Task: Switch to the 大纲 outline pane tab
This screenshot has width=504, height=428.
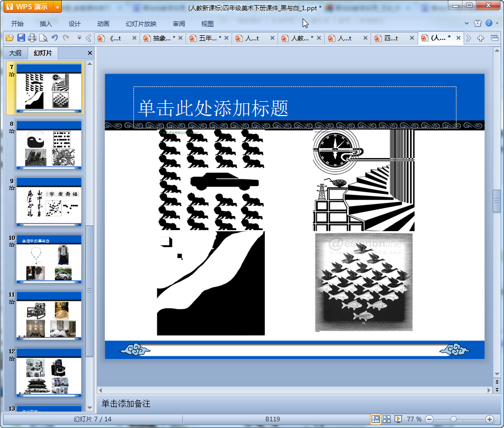Action: 15,53
